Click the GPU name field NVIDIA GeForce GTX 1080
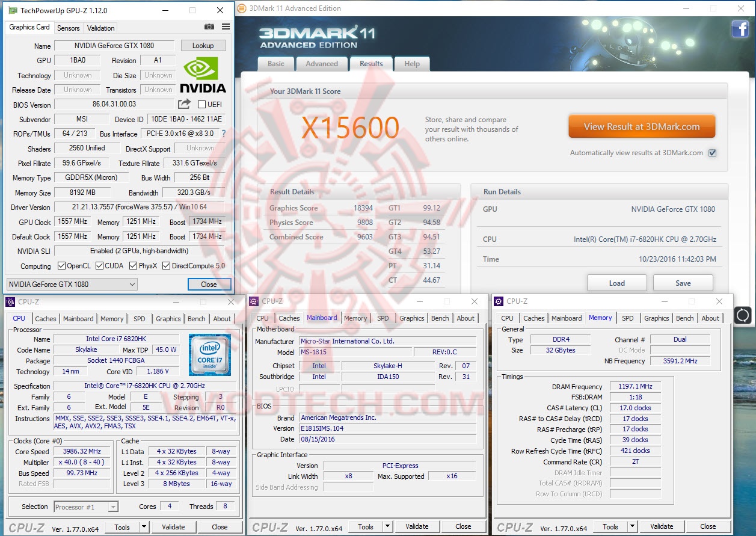 pos(114,46)
